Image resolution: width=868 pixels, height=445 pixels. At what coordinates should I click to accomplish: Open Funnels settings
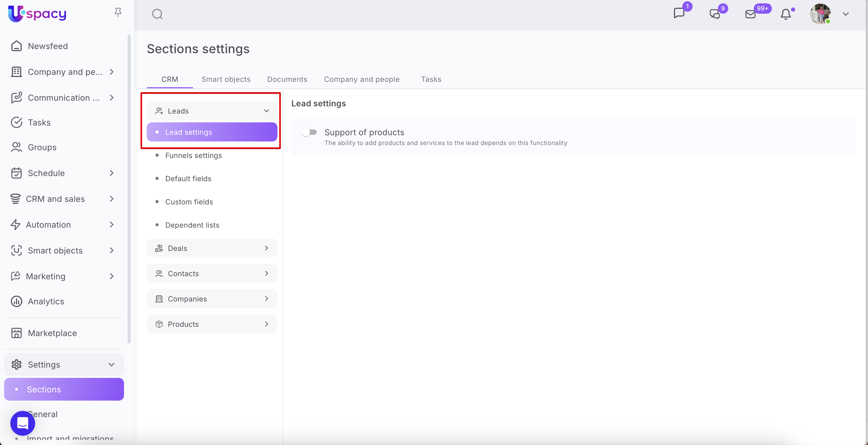[193, 155]
